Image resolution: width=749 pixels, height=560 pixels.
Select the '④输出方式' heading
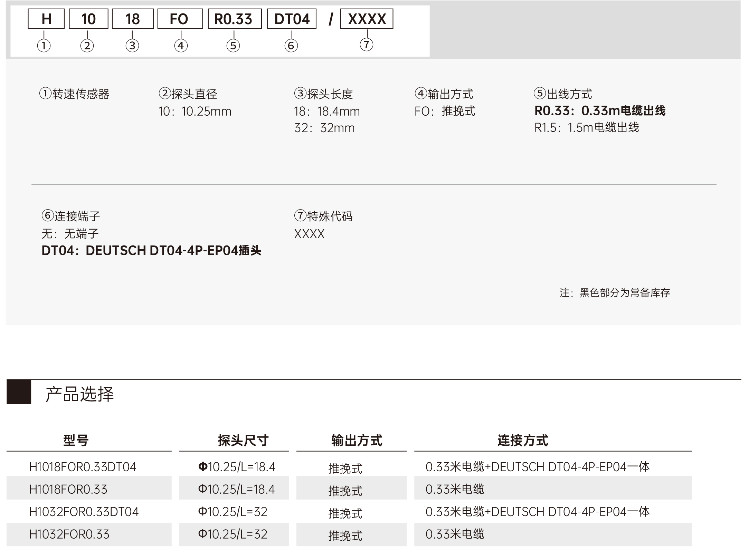444,94
